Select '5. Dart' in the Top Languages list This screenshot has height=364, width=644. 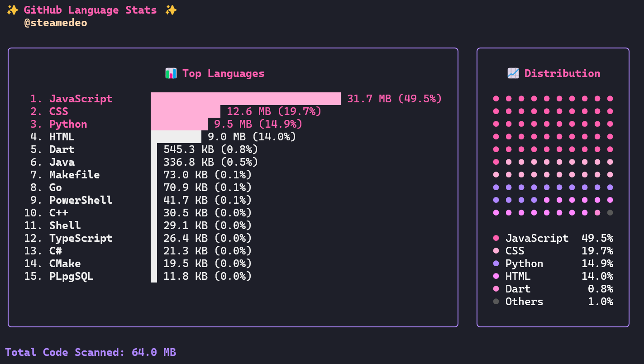pyautogui.click(x=52, y=149)
